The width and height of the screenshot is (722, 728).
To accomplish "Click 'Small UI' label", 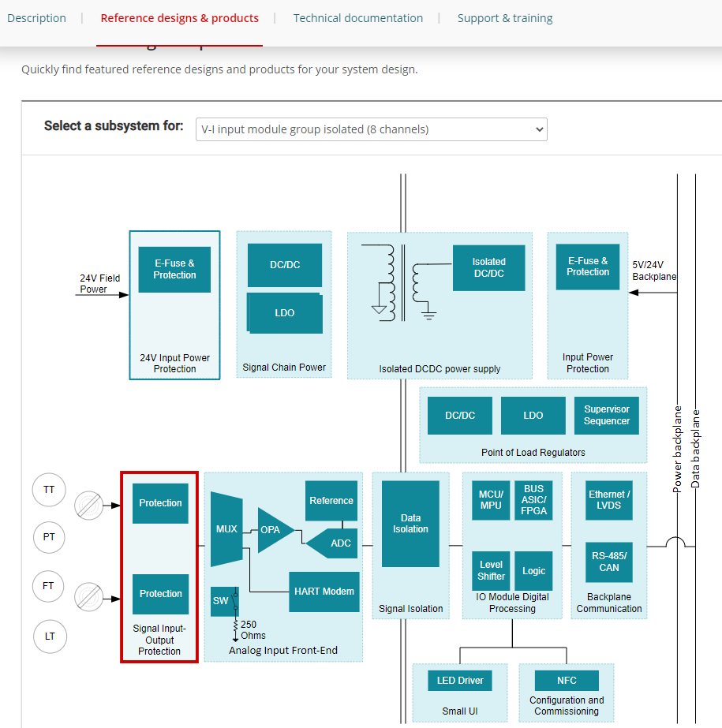I will tap(460, 711).
